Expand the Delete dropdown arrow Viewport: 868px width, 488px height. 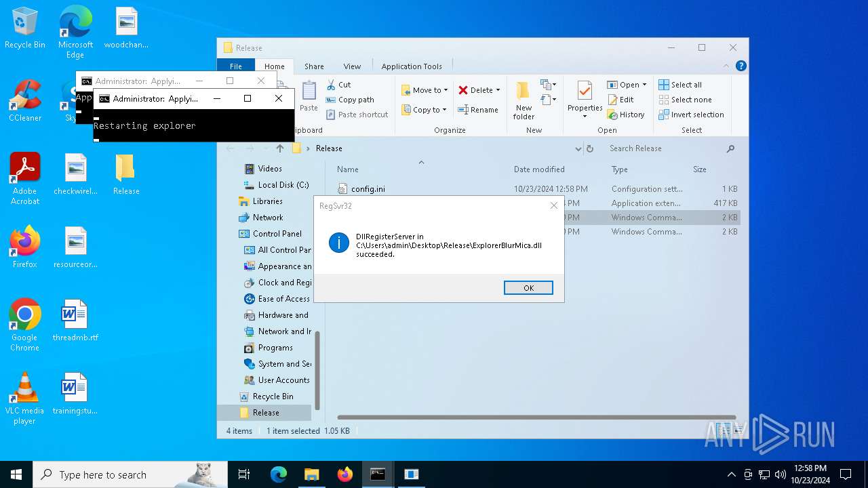498,90
